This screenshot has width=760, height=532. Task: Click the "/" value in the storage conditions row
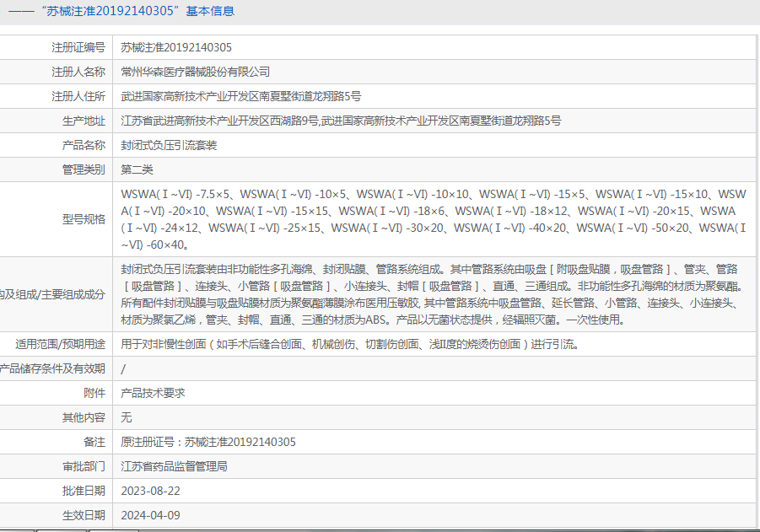coord(123,368)
